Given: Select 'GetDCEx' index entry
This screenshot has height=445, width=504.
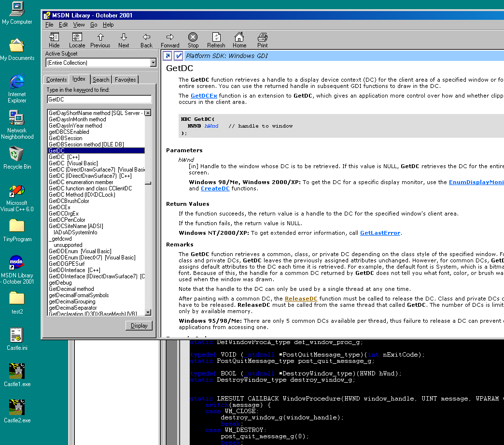Looking at the screenshot, I should pyautogui.click(x=59, y=207).
